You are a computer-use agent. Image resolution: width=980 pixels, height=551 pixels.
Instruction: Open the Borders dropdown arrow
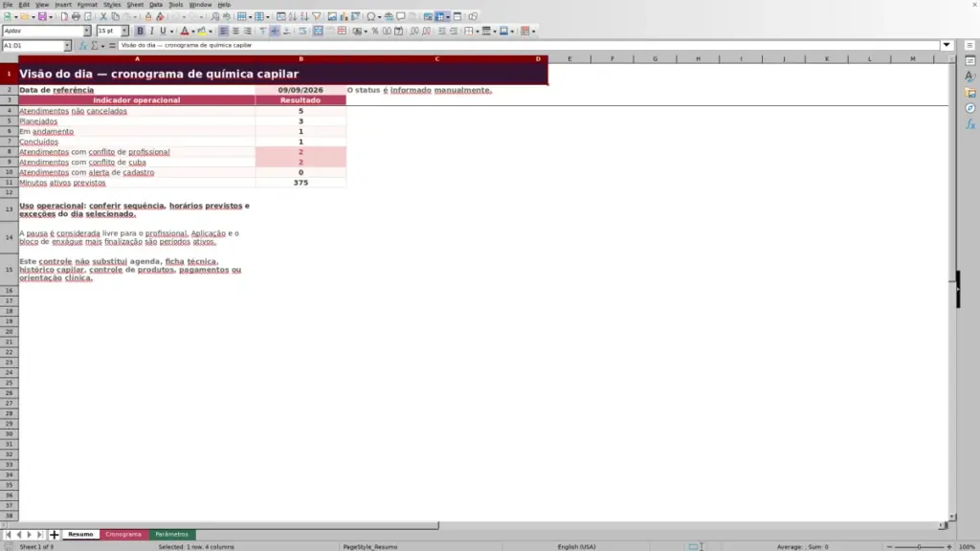(478, 32)
